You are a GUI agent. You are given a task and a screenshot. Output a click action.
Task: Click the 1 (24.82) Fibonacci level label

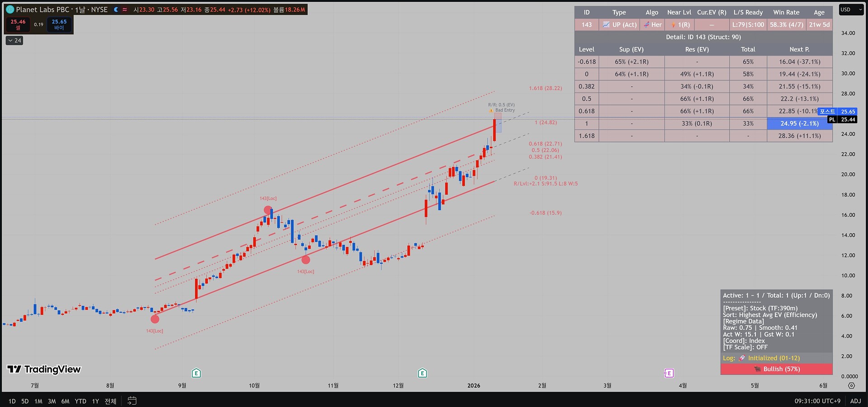click(x=546, y=122)
